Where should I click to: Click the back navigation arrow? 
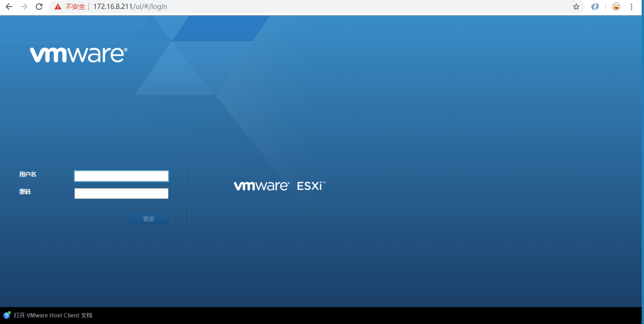click(9, 7)
